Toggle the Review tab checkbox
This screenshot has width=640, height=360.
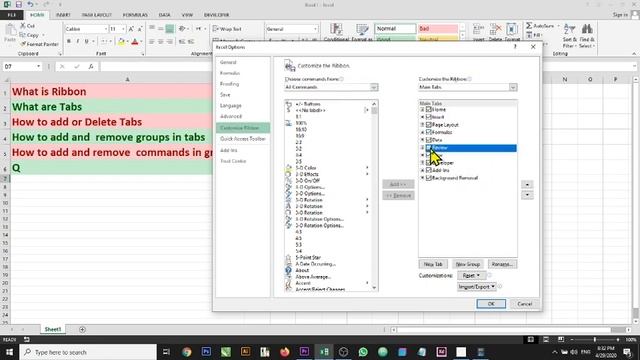429,147
